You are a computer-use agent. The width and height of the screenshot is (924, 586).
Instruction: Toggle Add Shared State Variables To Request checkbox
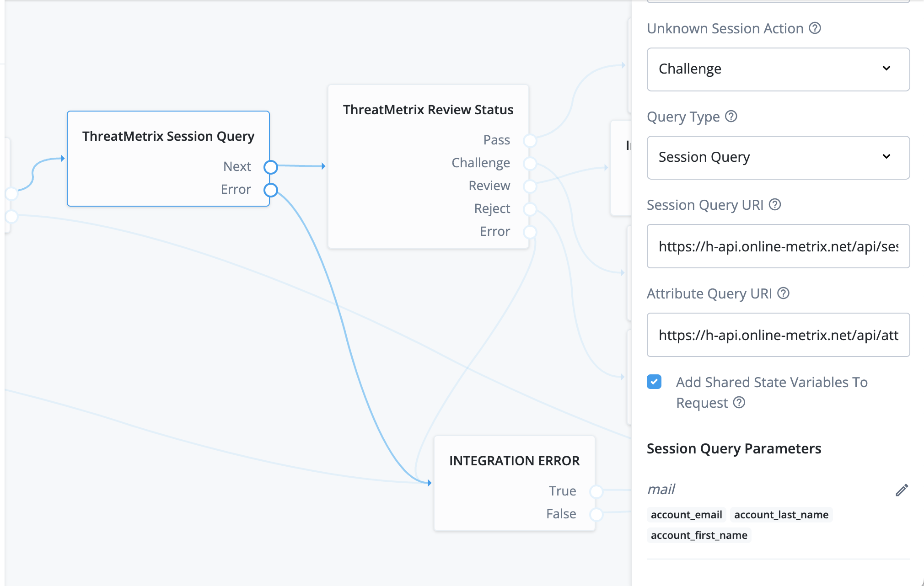[x=654, y=382]
